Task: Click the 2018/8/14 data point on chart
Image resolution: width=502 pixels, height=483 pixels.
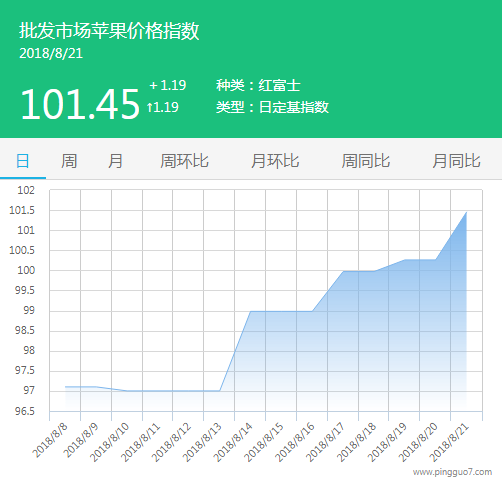Action: pyautogui.click(x=250, y=311)
